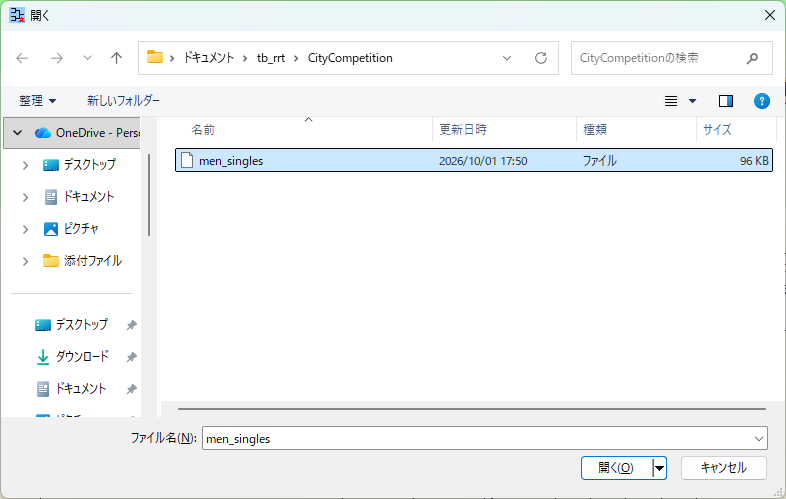Click pin icon beside pinned デスクトップ
786x499 pixels.
pos(131,325)
